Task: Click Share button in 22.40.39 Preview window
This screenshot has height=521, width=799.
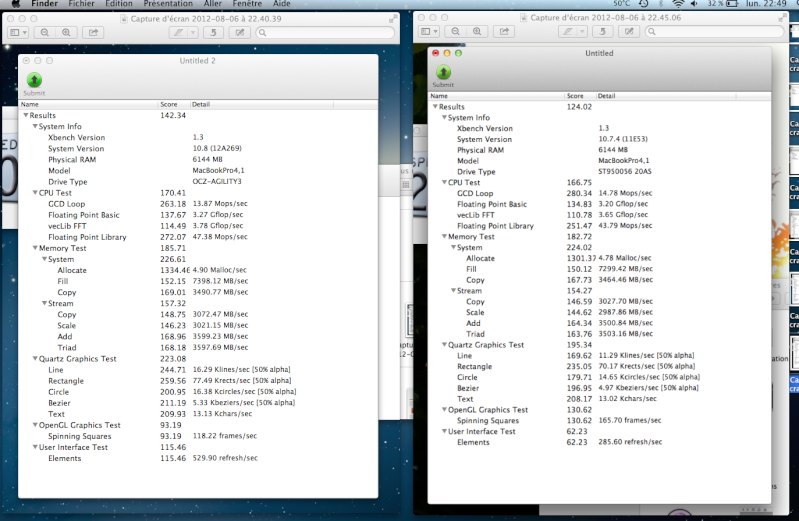Action: click(93, 33)
